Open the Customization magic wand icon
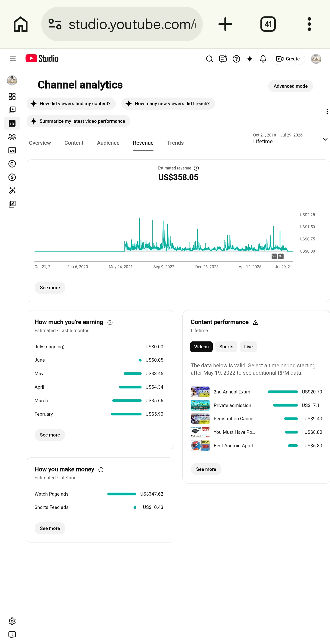 [x=12, y=191]
